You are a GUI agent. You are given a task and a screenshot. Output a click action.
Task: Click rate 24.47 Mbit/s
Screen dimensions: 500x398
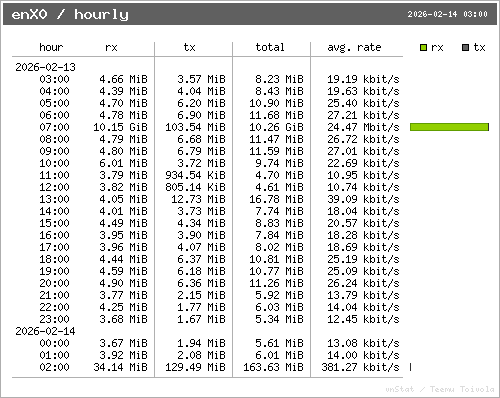click(363, 127)
